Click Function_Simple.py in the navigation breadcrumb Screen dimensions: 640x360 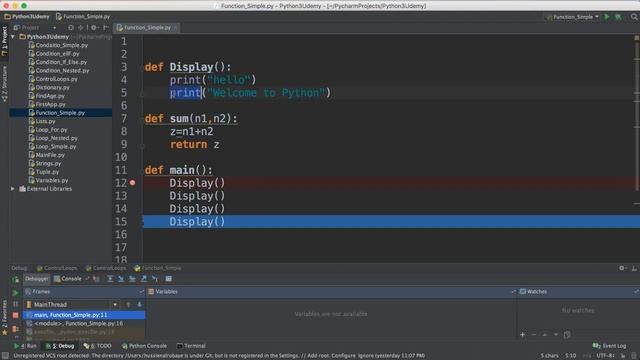point(83,17)
